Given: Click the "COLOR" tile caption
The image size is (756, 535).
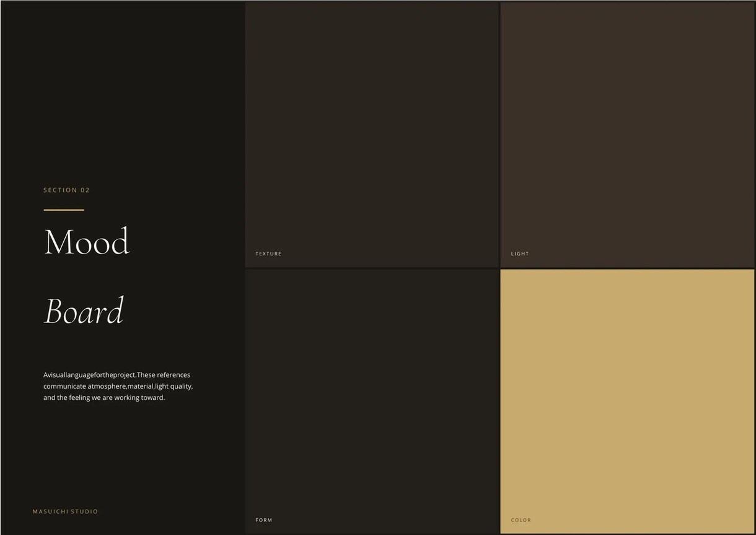Looking at the screenshot, I should click(521, 520).
